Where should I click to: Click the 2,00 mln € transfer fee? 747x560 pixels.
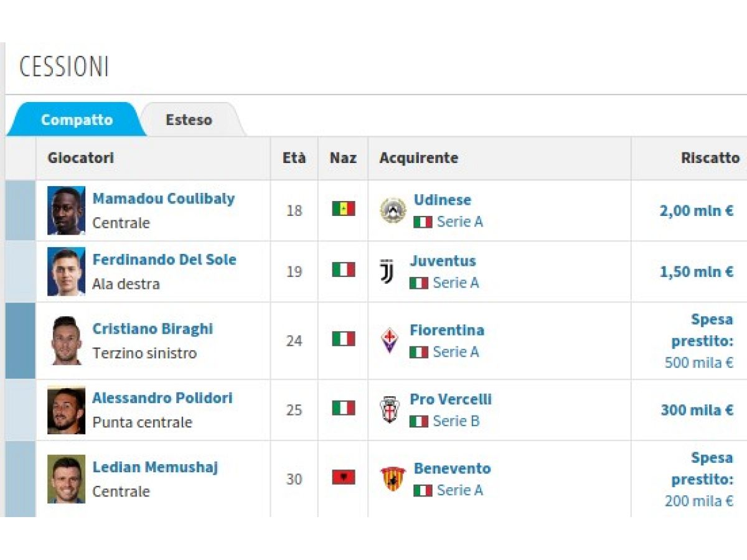click(697, 211)
